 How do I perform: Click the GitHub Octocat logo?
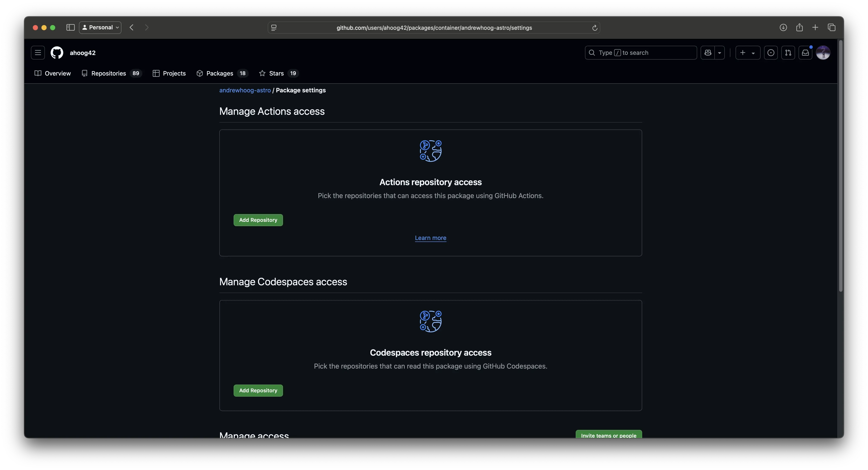point(57,53)
